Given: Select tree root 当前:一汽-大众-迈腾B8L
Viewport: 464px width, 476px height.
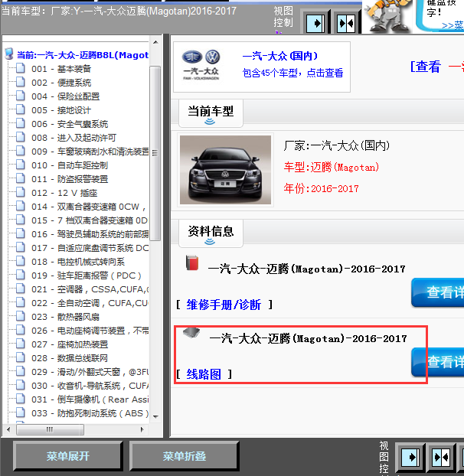Looking at the screenshot, I should tap(83, 55).
